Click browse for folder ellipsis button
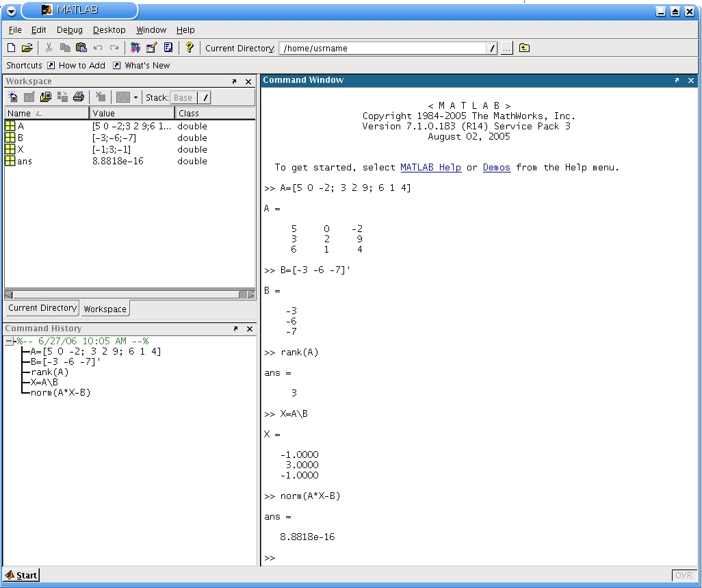702x588 pixels. (506, 49)
